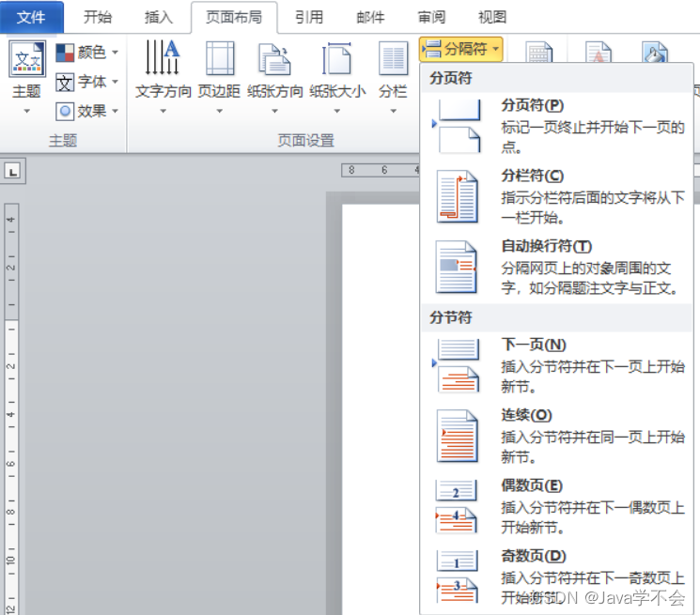This screenshot has height=615, width=700.
Task: Click the watermark icon in ribbon
Action: click(x=599, y=53)
